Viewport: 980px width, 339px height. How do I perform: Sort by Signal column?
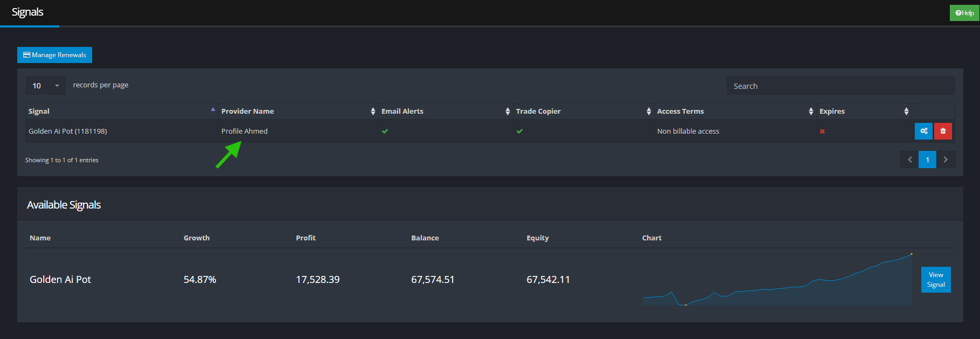pyautogui.click(x=121, y=111)
